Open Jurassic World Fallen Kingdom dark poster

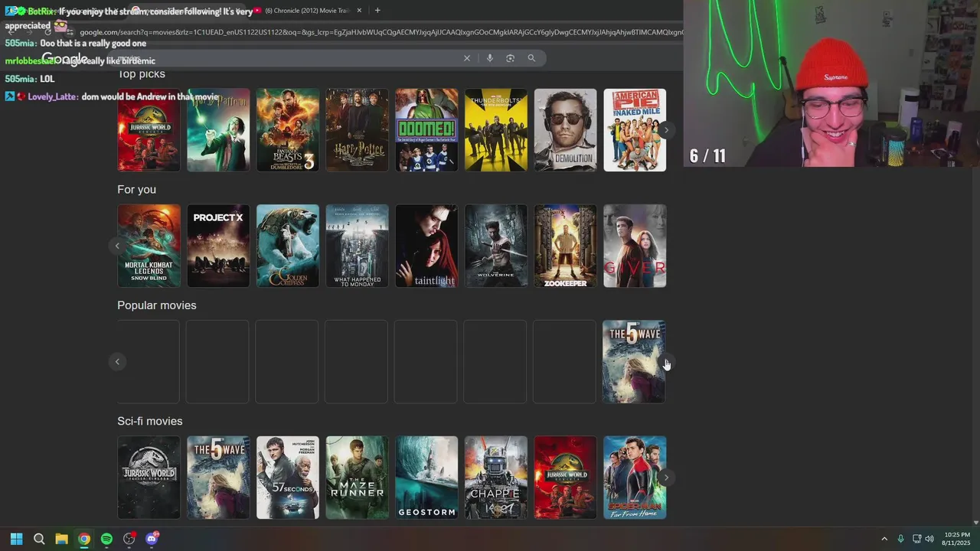149,478
